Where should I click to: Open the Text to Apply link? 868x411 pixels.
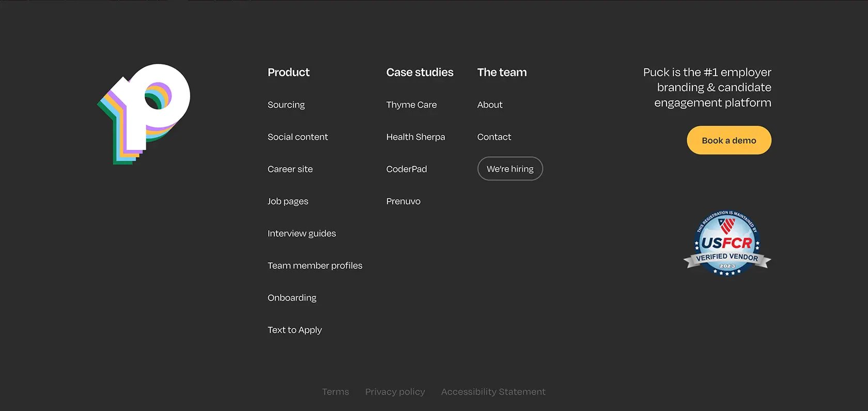click(x=295, y=330)
